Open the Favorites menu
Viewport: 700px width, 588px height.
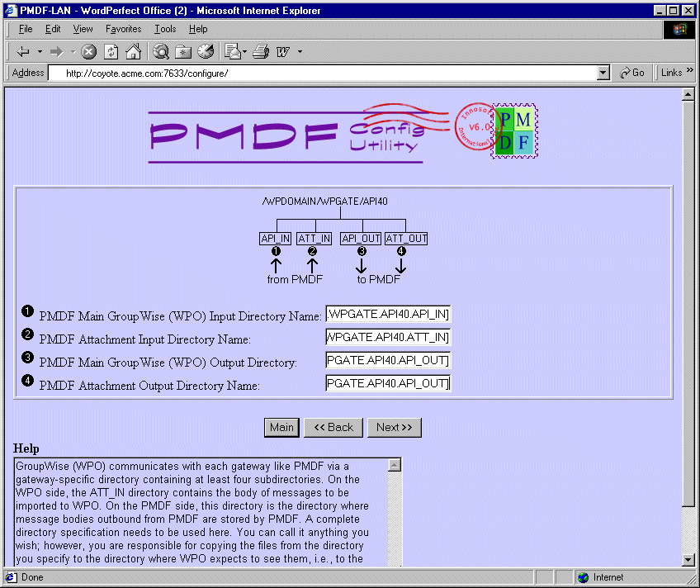123,29
